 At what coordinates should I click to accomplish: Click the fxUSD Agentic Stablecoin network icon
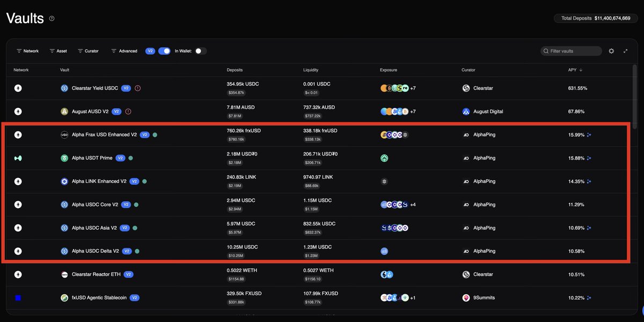pos(18,297)
